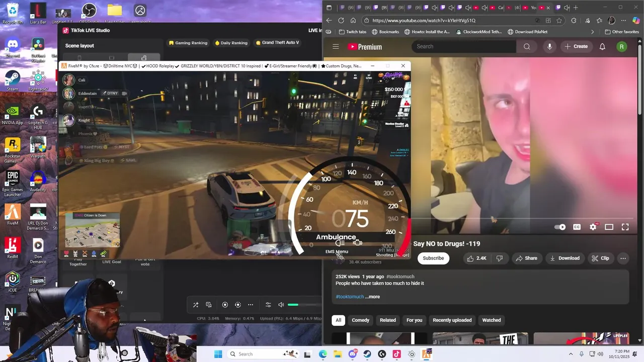Click the YouTube Premium logo
This screenshot has height=362, width=644.
click(365, 47)
